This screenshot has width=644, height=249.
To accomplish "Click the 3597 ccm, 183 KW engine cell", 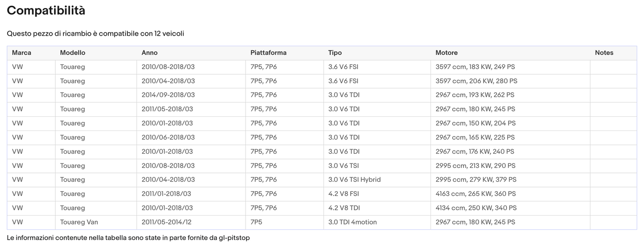I will coord(475,67).
